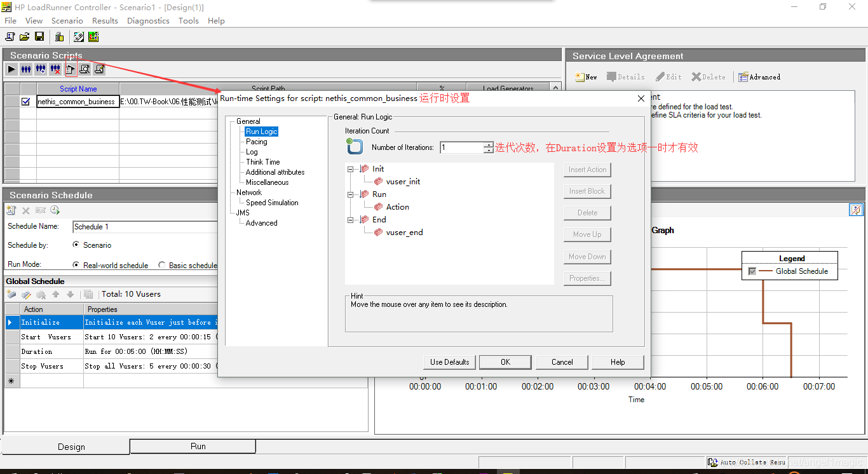Viewport: 868px width, 474px height.
Task: Select Miscellaneous in settings tree
Action: click(268, 182)
